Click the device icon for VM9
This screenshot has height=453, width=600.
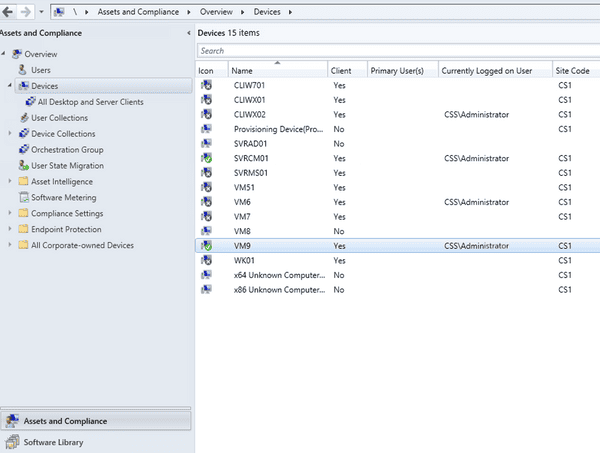207,246
